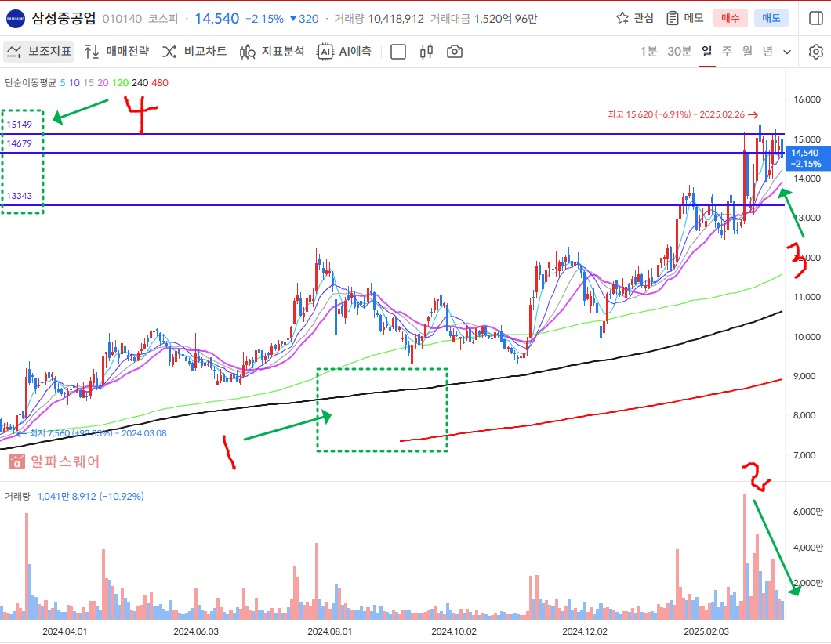Screen dimensions: 831x644
Task: Open the 메모 memo note
Action: (684, 18)
